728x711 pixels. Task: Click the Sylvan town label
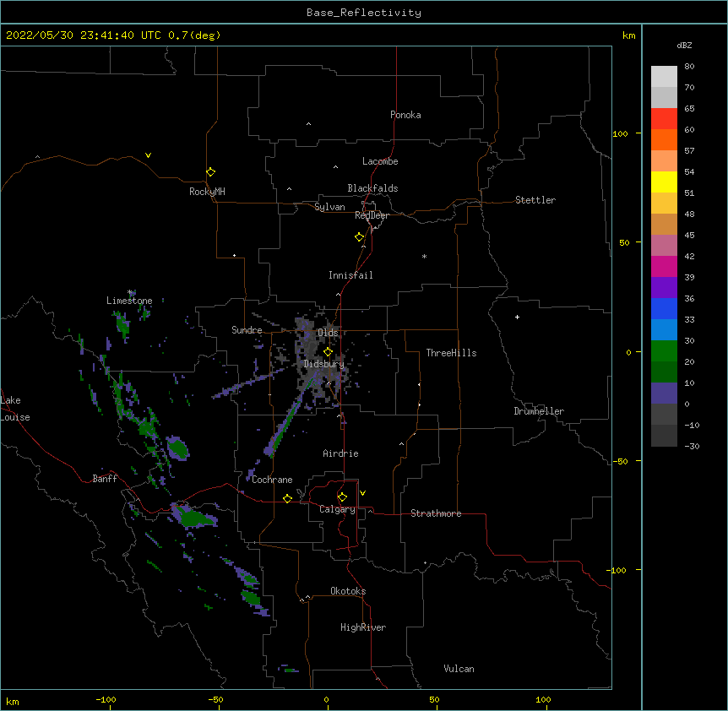(329, 207)
